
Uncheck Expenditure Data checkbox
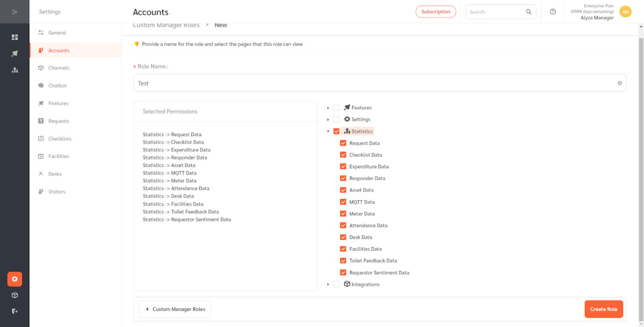pyautogui.click(x=343, y=166)
